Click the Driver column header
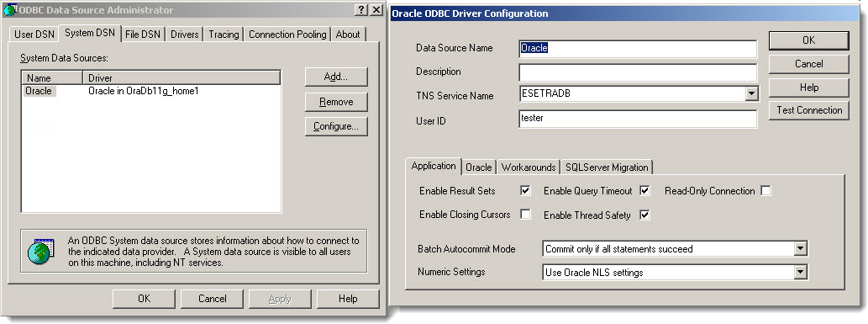This screenshot has width=868, height=324. pos(181,78)
